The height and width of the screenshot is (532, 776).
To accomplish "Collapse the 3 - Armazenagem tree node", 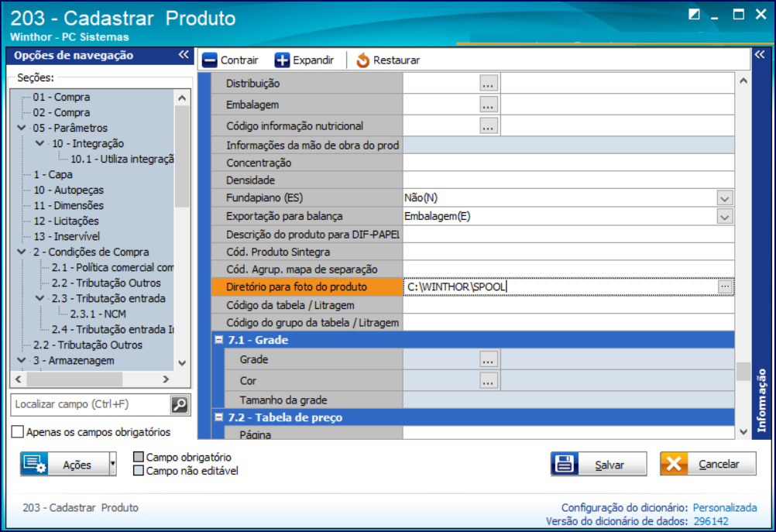I will pos(21,360).
